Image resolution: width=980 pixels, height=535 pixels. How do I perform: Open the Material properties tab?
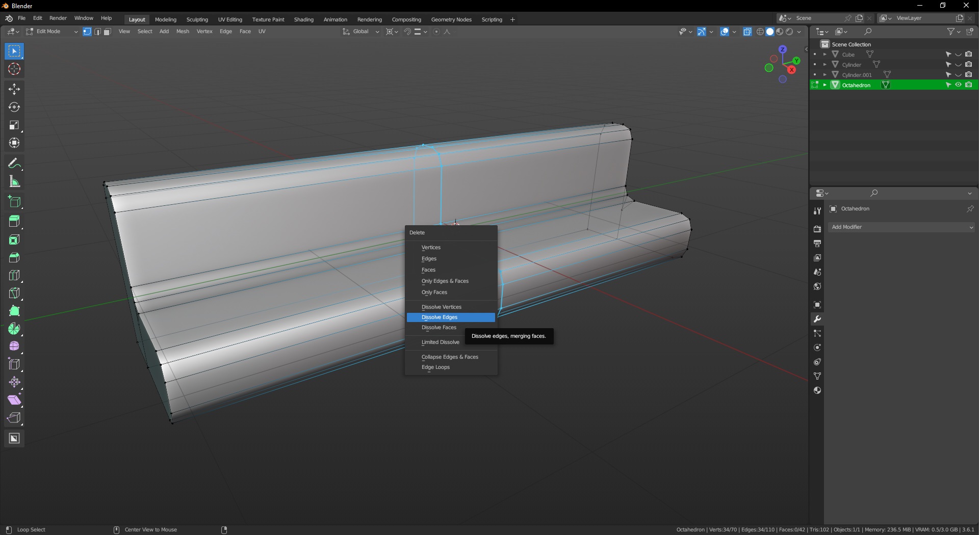click(817, 391)
